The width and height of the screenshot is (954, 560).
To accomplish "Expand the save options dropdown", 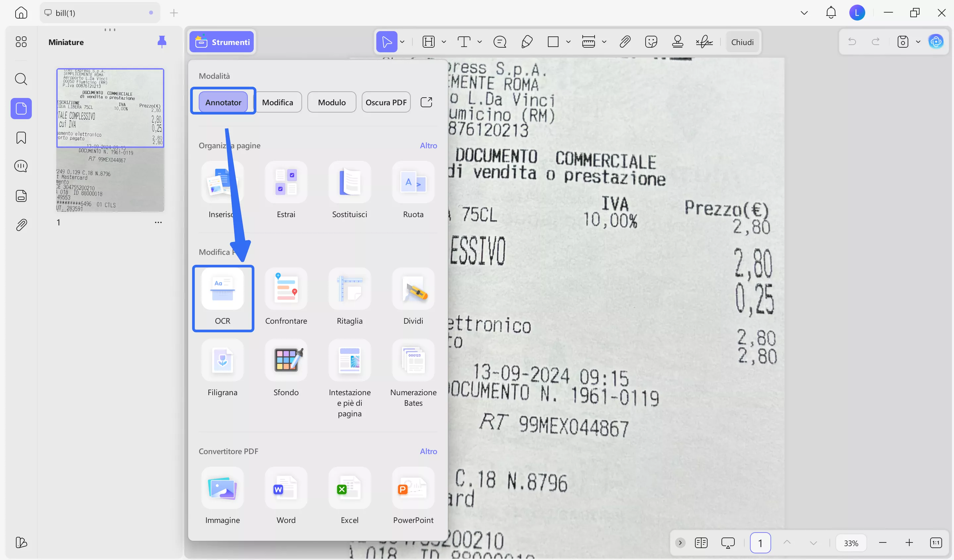I will tap(918, 42).
